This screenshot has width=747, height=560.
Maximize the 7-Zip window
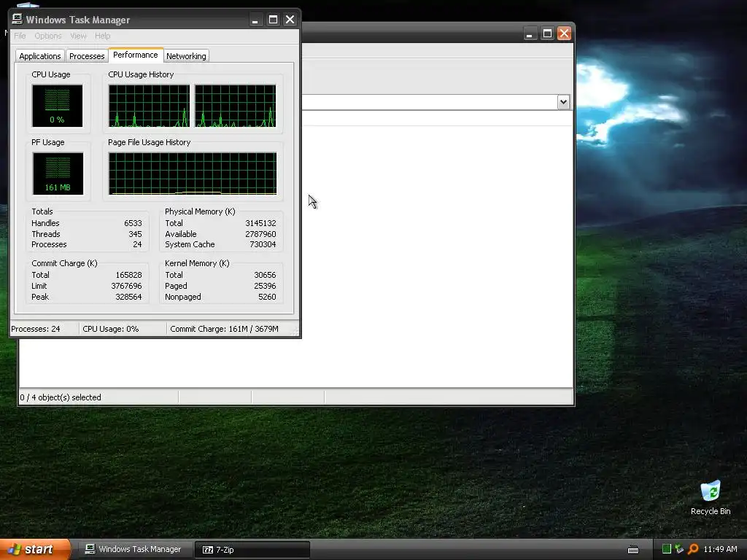[x=547, y=34]
